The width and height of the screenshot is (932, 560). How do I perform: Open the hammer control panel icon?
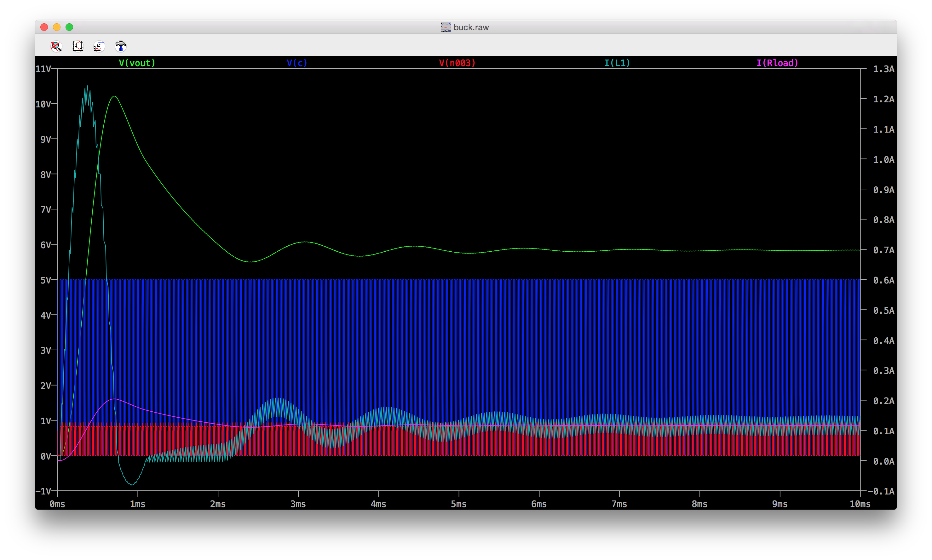pos(121,46)
